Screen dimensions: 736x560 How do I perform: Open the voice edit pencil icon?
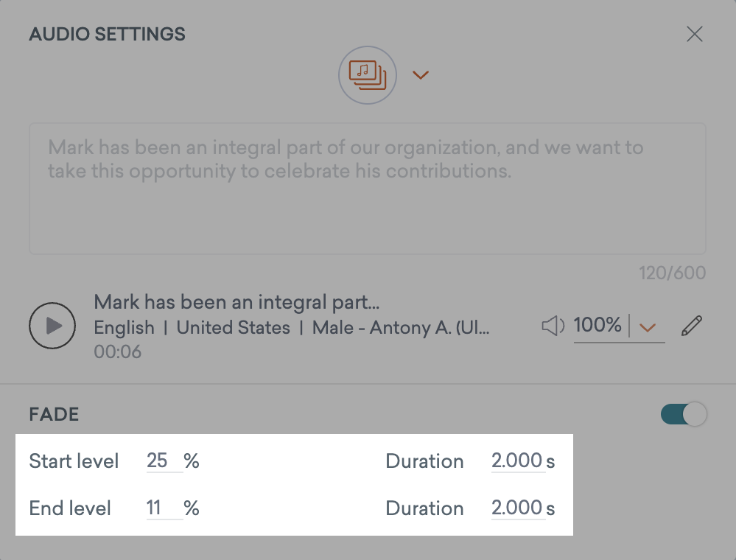tap(690, 324)
